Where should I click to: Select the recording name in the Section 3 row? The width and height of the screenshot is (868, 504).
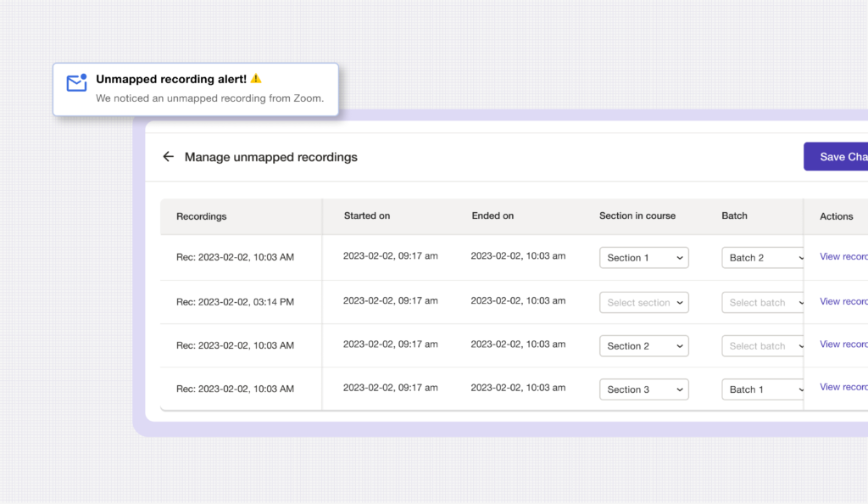point(236,389)
